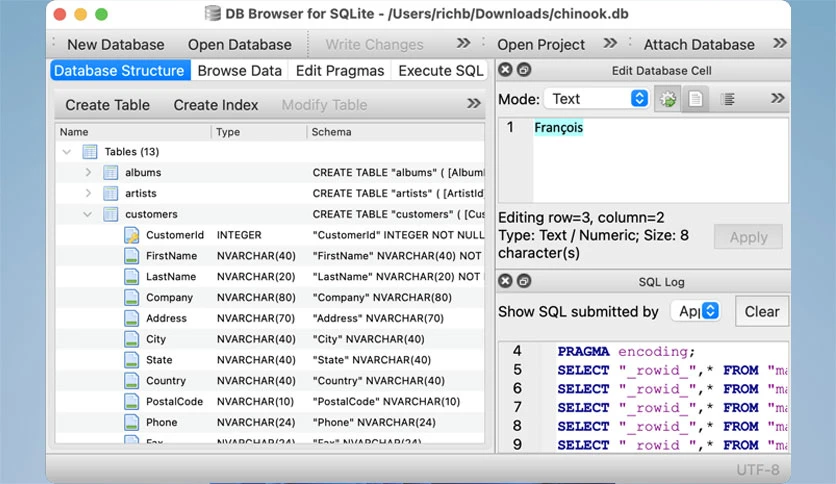Screen dimensions: 836x484
Task: Click the CustomerId primary key field icon
Action: tap(131, 235)
